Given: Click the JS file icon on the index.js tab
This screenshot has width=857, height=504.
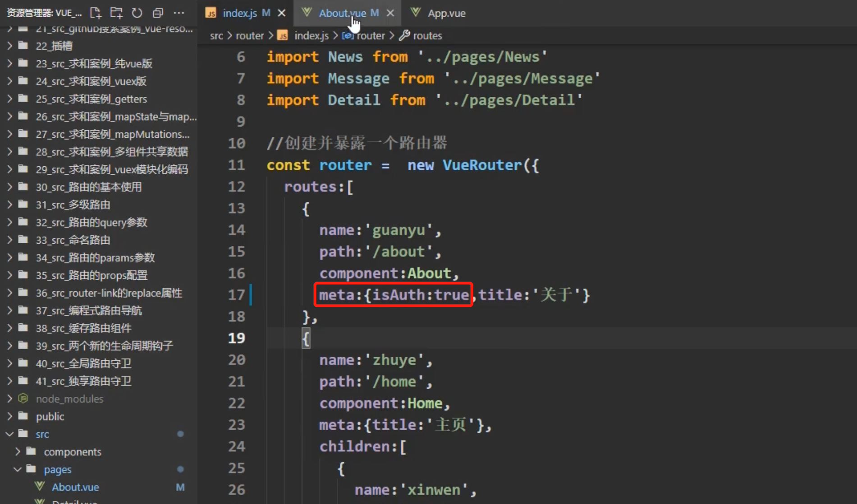Looking at the screenshot, I should pos(211,13).
